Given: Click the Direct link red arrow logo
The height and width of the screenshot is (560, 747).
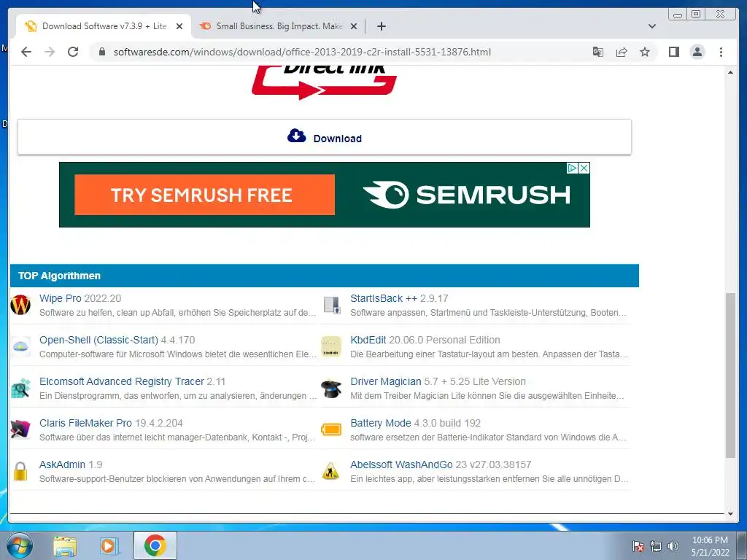Looking at the screenshot, I should 325,82.
